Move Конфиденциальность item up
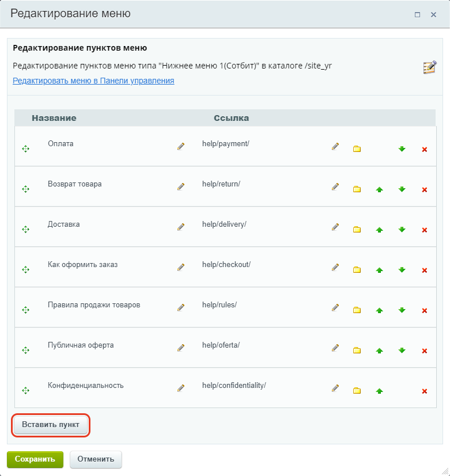Viewport: 450px width, 476px height. pyautogui.click(x=379, y=391)
